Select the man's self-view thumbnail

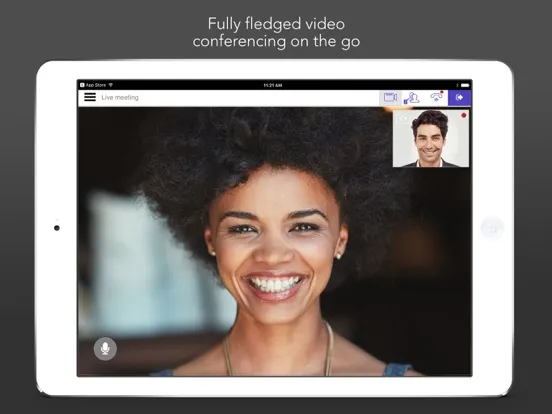(x=431, y=138)
